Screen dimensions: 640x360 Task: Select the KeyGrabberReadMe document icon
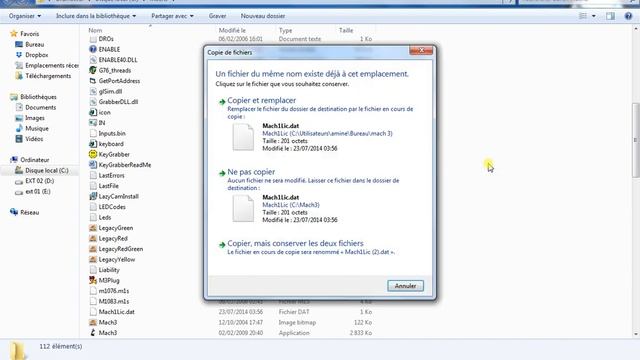click(x=93, y=165)
